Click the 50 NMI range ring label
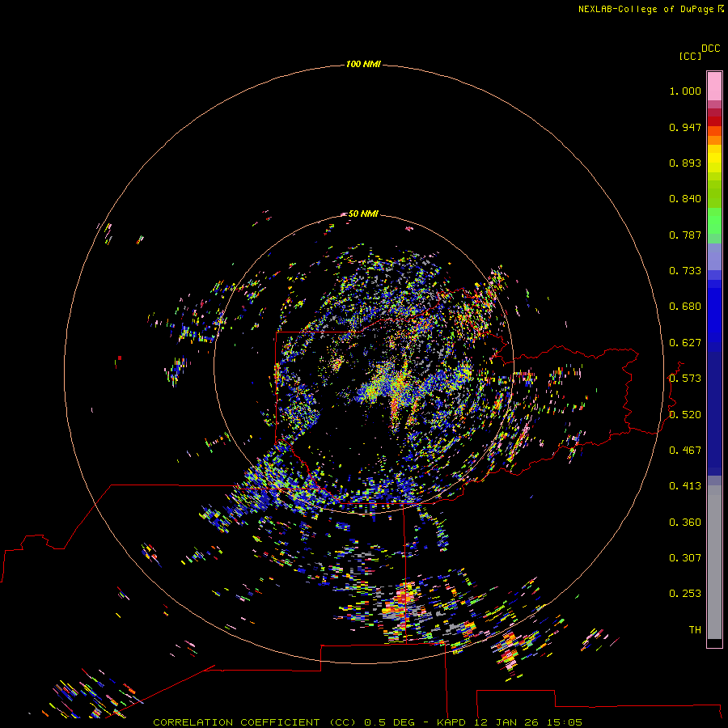 363,214
